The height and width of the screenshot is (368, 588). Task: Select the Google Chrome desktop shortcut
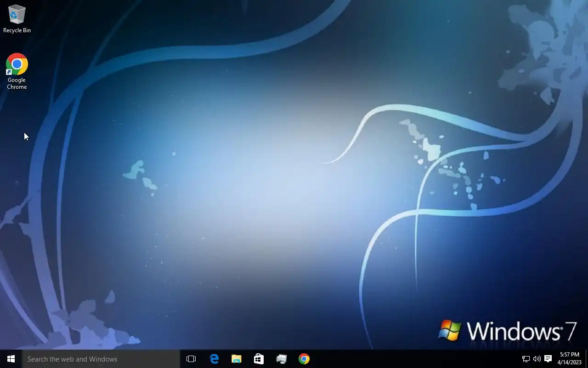coord(17,71)
